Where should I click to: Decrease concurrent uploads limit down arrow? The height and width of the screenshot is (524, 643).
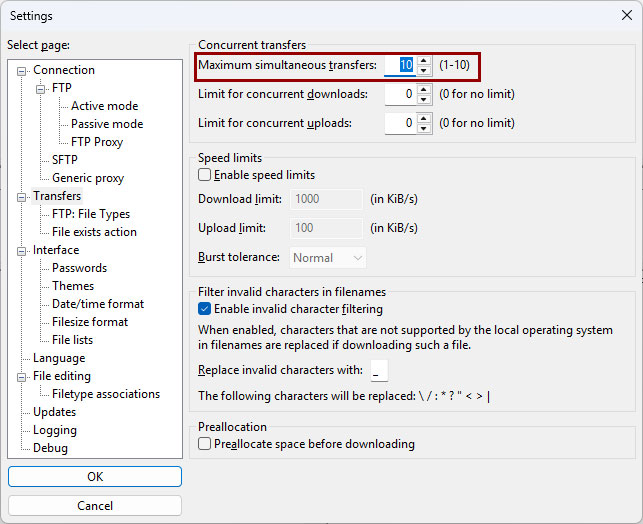(424, 128)
